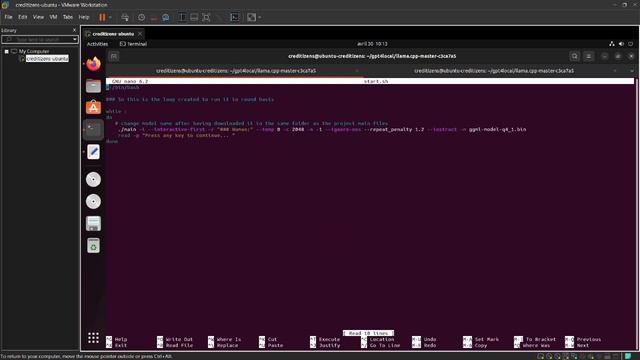
Task: Open the terminal hamburger menu
Action: pos(589,56)
